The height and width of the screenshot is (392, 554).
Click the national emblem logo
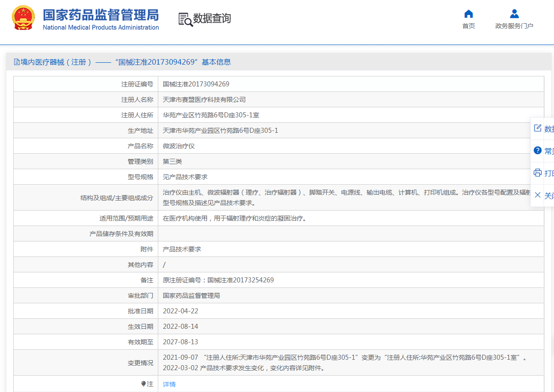click(x=24, y=18)
